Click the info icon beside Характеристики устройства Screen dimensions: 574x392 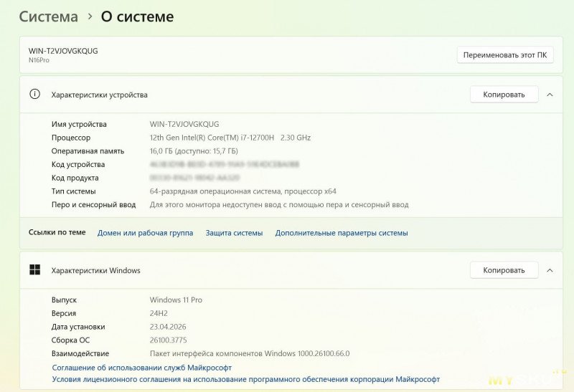coord(34,95)
